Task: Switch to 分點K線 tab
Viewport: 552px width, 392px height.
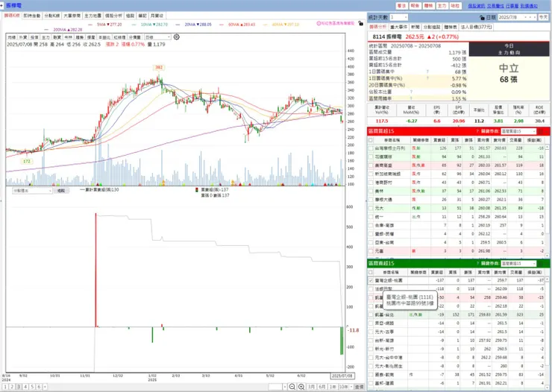Action: (x=51, y=16)
